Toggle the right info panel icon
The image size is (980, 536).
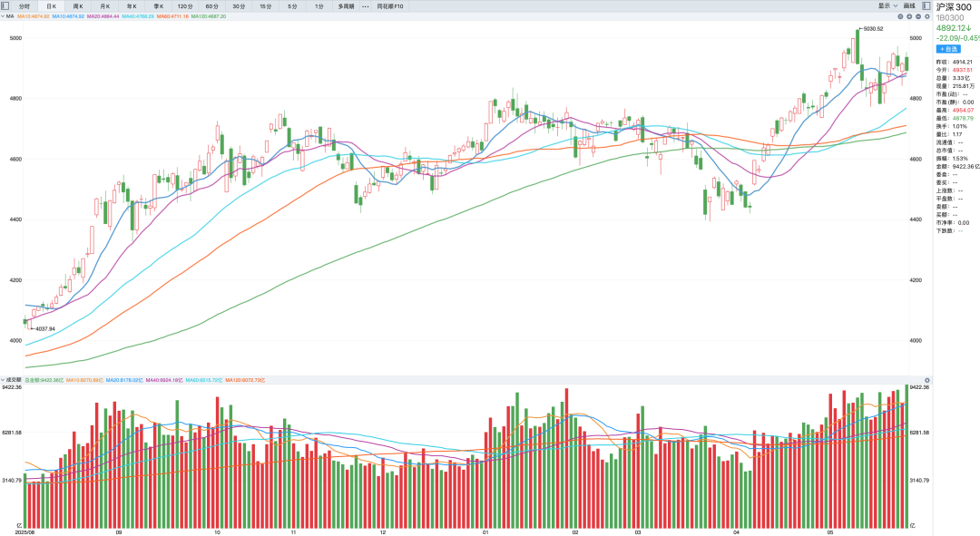click(926, 5)
